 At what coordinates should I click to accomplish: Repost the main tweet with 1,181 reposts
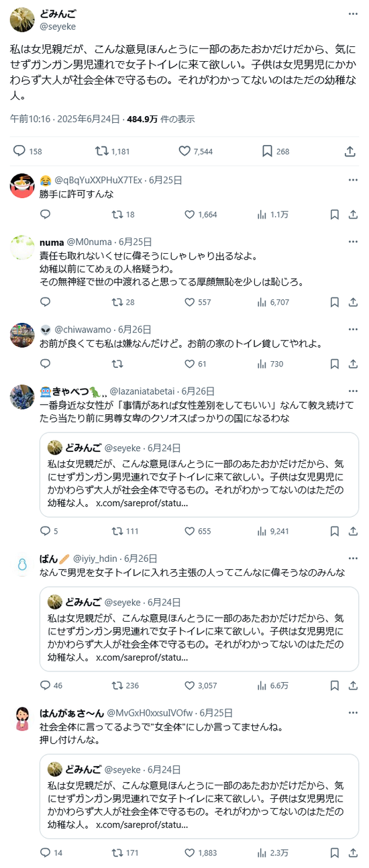[x=113, y=152]
